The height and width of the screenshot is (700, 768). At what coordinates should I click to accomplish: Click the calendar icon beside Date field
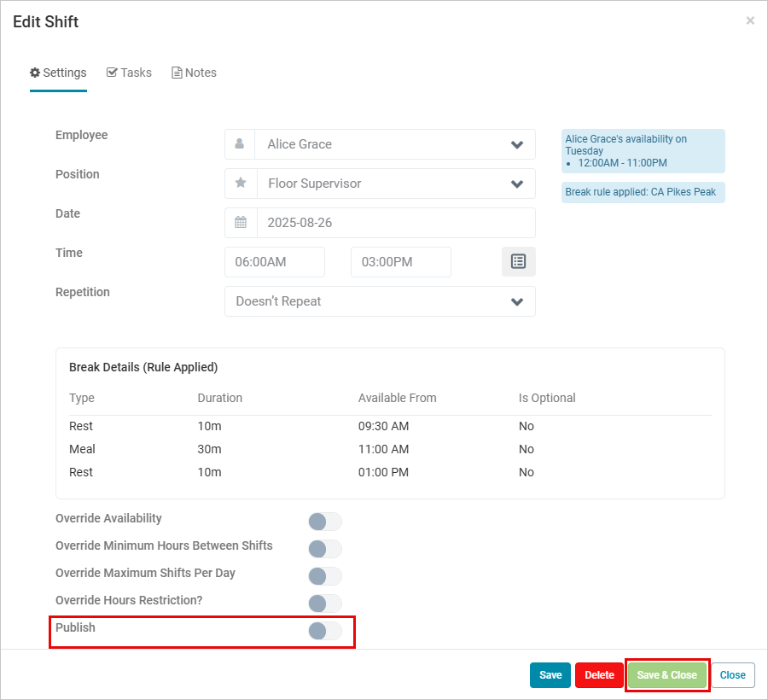coord(241,223)
